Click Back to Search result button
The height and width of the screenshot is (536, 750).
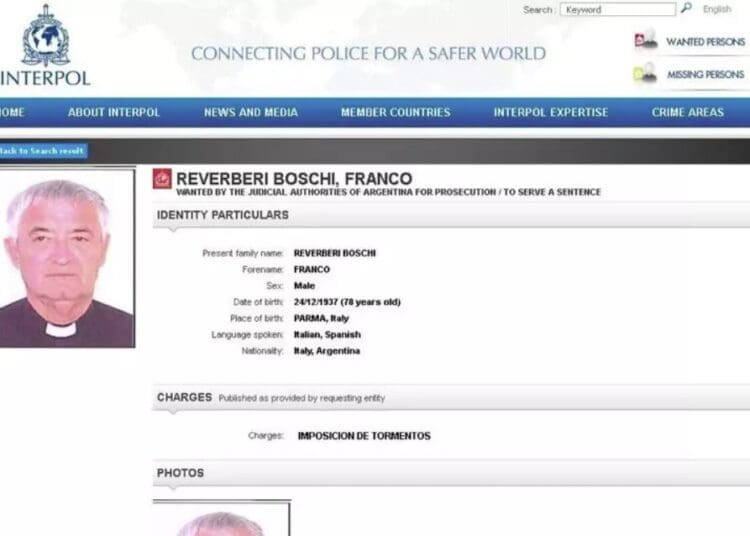click(x=43, y=151)
